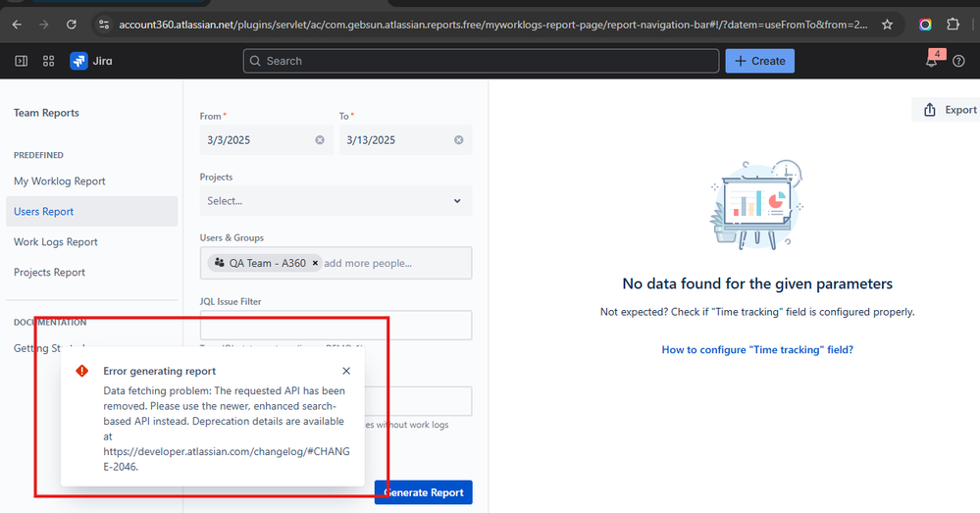Click the browser forward arrow

tap(44, 25)
